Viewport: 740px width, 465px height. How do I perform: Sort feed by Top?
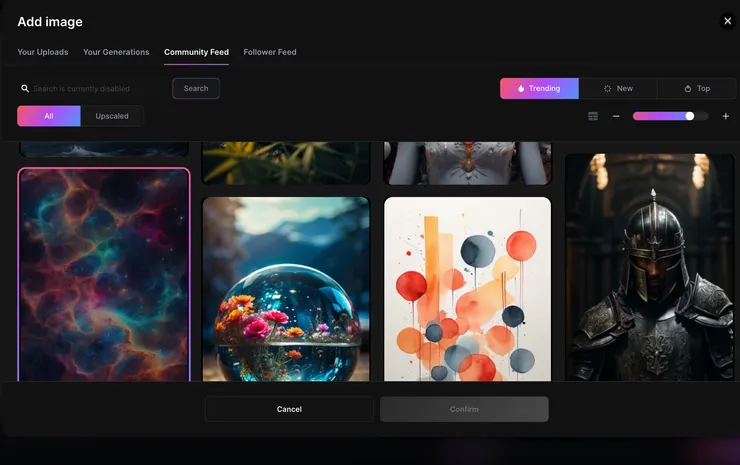click(697, 88)
